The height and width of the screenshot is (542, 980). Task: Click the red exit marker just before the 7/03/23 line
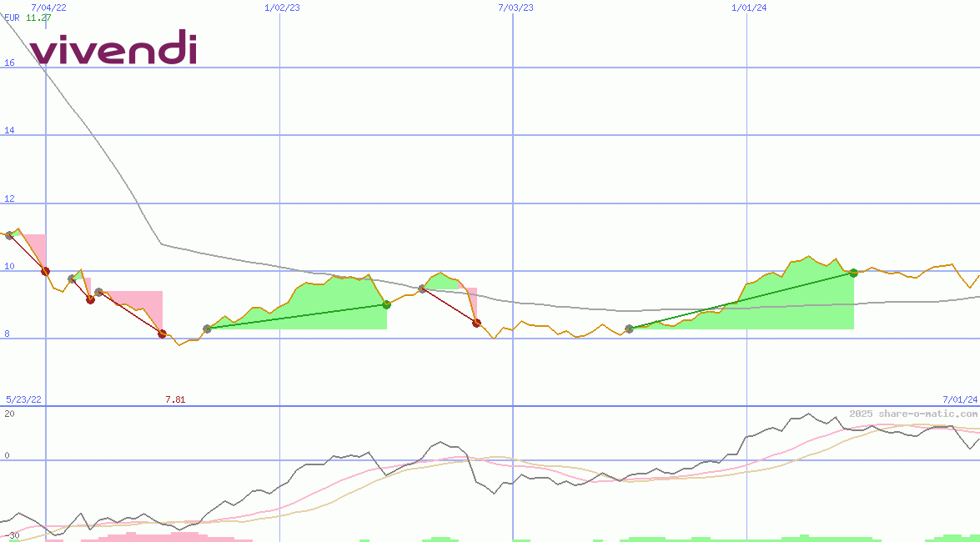(476, 323)
